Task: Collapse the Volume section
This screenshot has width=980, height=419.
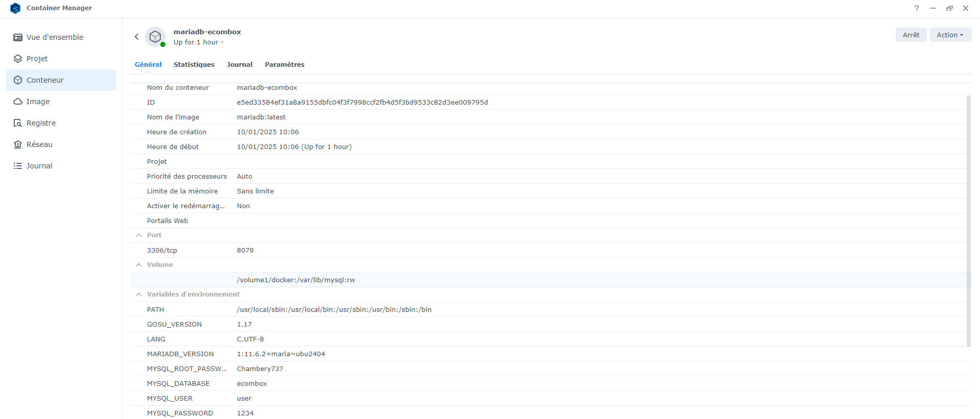Action: click(x=139, y=265)
